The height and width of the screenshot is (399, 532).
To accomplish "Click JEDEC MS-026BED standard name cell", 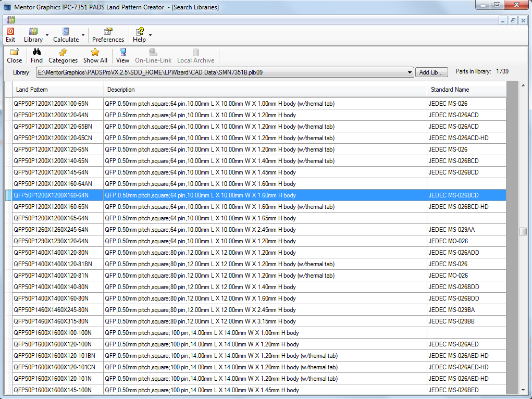I will (x=466, y=390).
